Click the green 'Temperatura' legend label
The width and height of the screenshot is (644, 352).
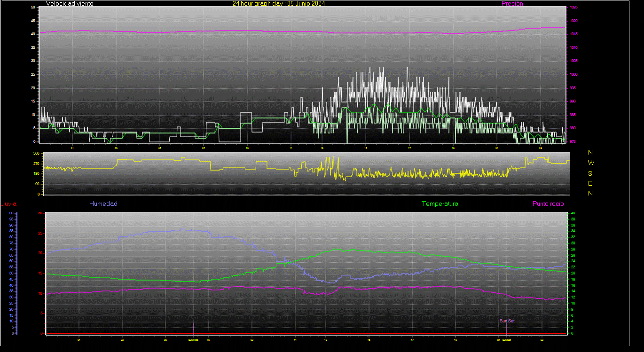click(440, 203)
